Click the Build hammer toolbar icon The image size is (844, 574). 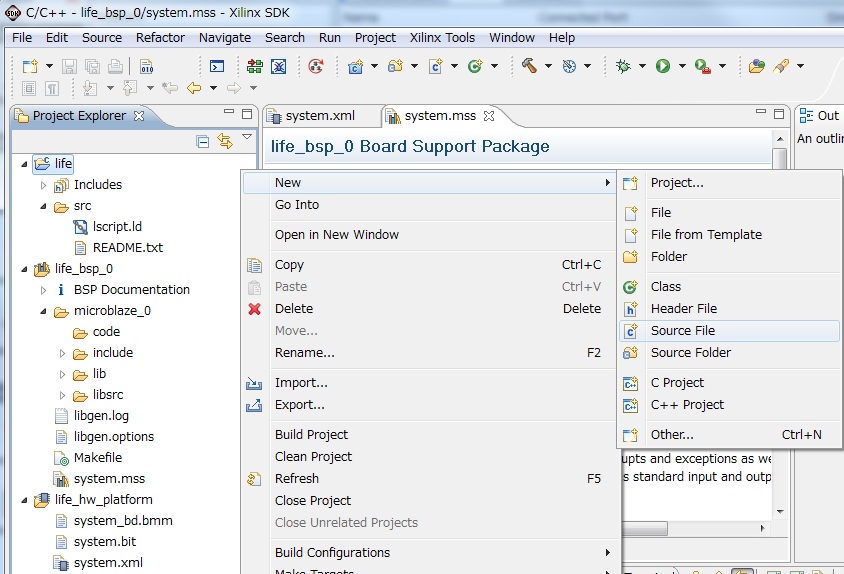[x=529, y=66]
